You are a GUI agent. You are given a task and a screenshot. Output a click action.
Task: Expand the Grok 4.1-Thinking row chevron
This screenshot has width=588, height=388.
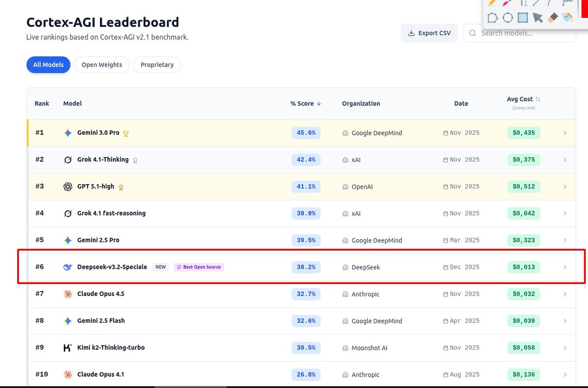[x=565, y=160]
